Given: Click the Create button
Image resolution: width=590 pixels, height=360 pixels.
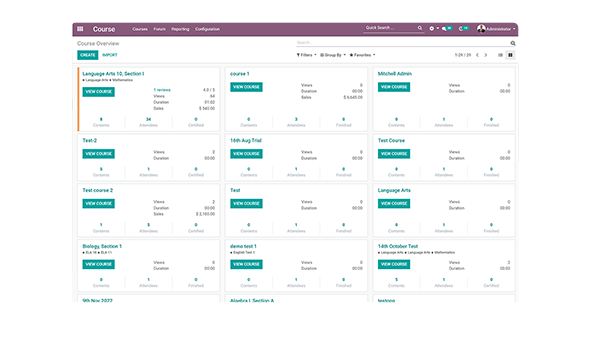Looking at the screenshot, I should tap(88, 55).
